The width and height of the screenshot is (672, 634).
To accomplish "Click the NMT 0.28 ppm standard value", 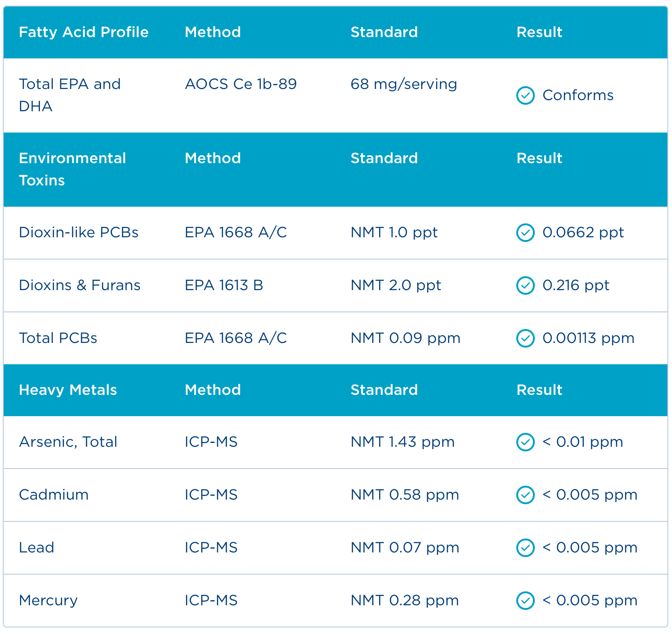I will 405,601.
